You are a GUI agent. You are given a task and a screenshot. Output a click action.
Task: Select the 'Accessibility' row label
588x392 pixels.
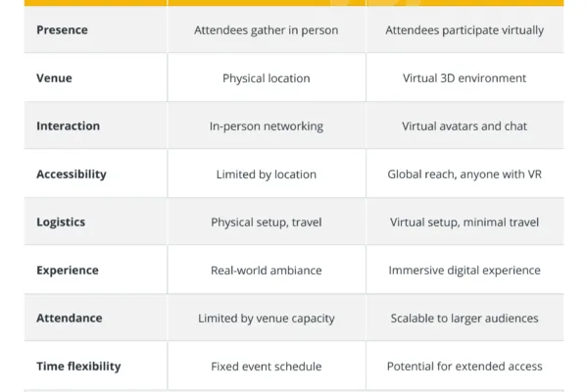[72, 174]
